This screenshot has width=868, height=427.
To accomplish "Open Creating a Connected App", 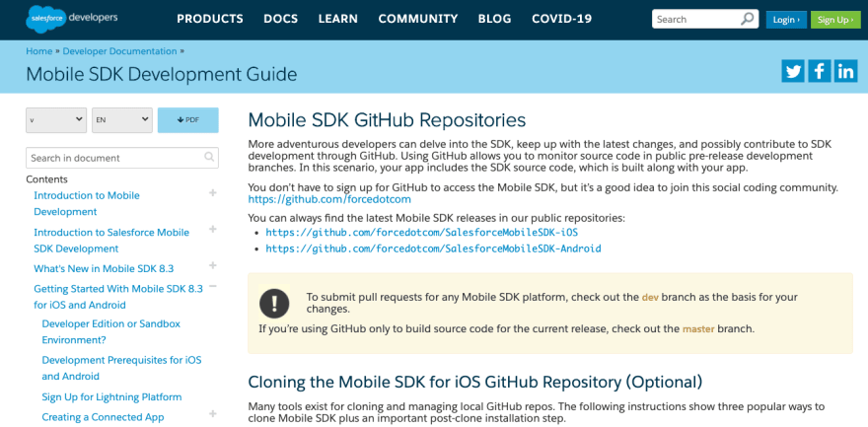I will pos(103,417).
